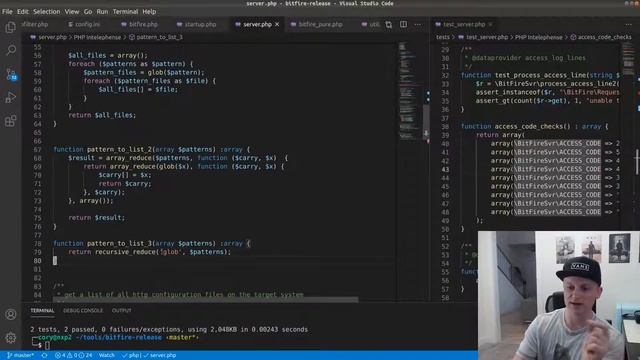Viewport: 640px width, 360px height.
Task: Open the Terminal menu
Action: pyautogui.click(x=125, y=11)
